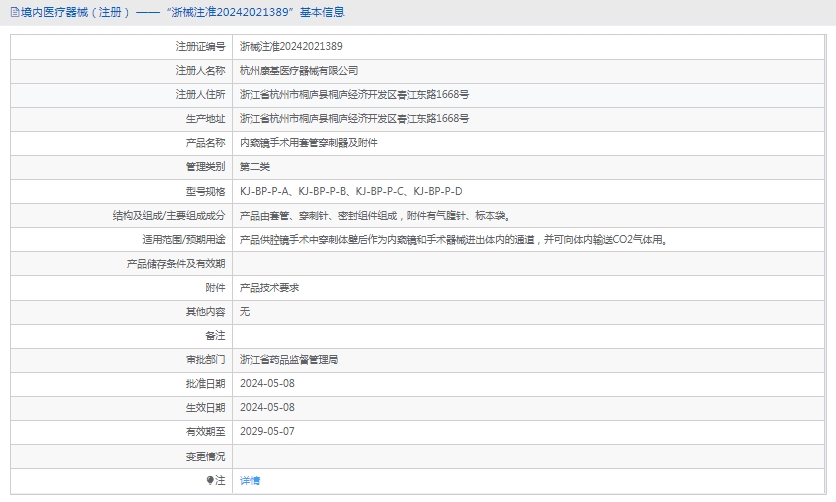
Task: Click the 结构及组成 description text
Action: 375,215
